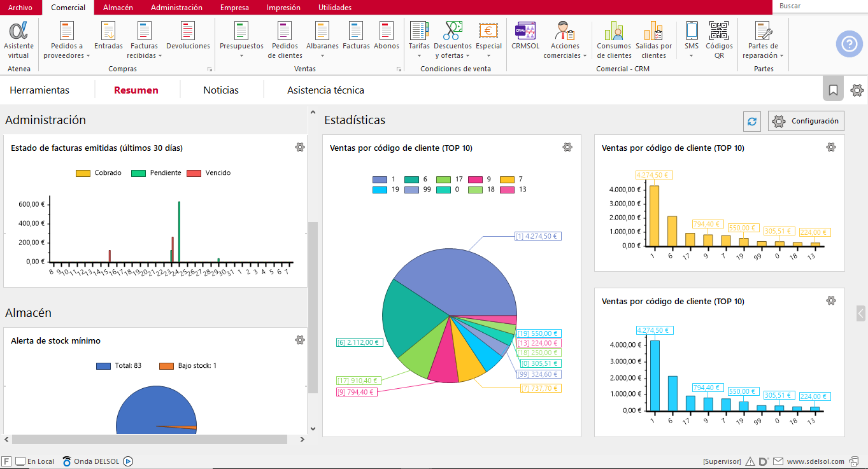The height and width of the screenshot is (469, 868).
Task: Open Devoluciones in Compras group
Action: pyautogui.click(x=188, y=36)
